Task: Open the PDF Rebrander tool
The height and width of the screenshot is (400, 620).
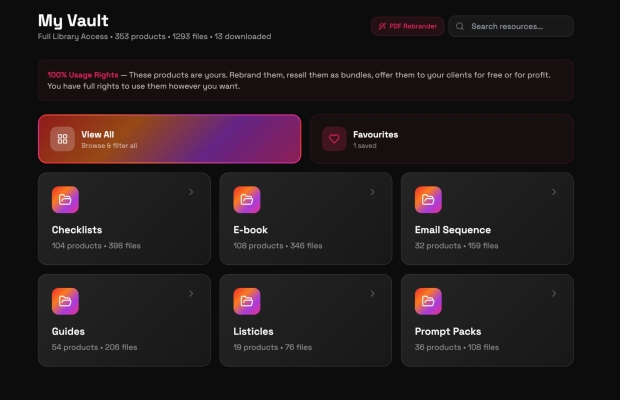Action: click(407, 26)
